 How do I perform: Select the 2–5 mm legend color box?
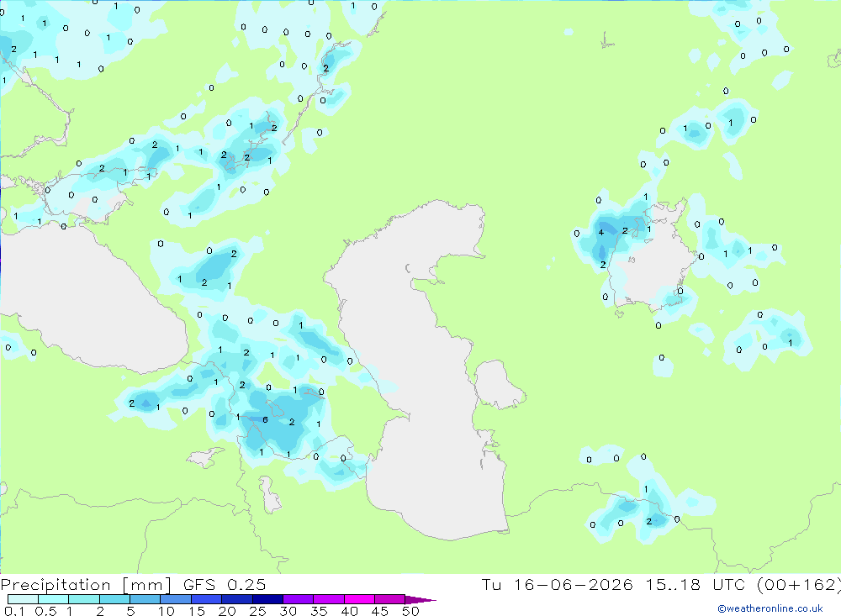coord(114,599)
